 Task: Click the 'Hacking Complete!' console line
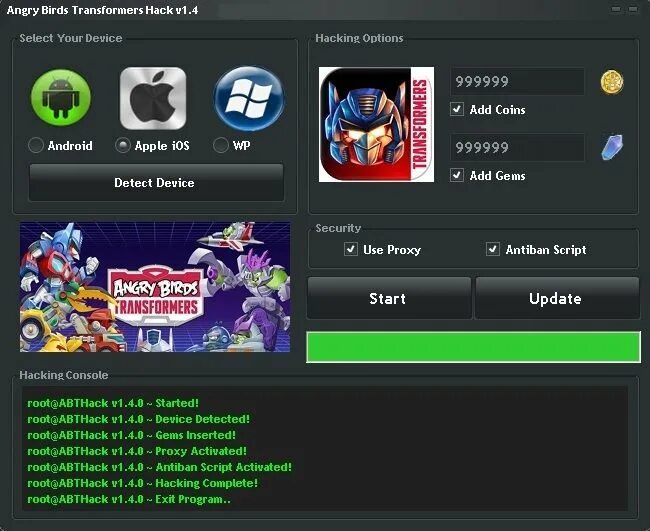click(142, 483)
